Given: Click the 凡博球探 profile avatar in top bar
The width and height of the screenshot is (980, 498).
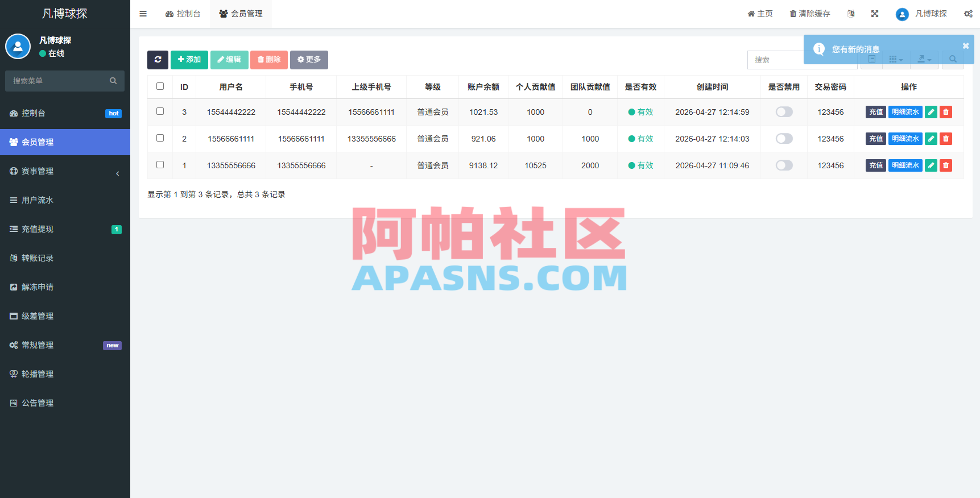Looking at the screenshot, I should pyautogui.click(x=902, y=14).
